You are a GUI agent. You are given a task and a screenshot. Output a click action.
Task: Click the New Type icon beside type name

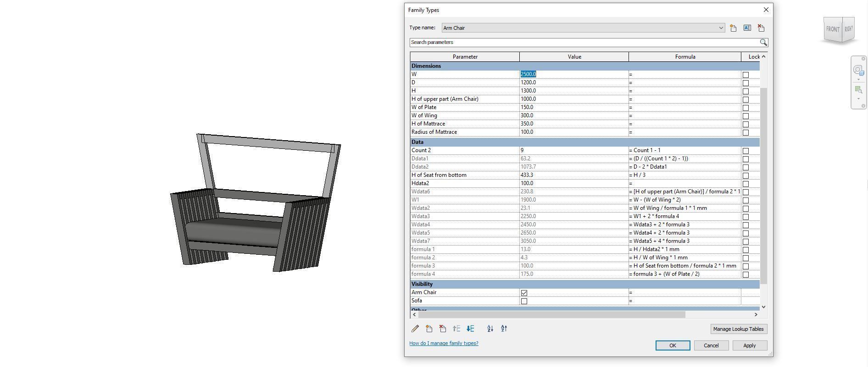click(x=733, y=28)
